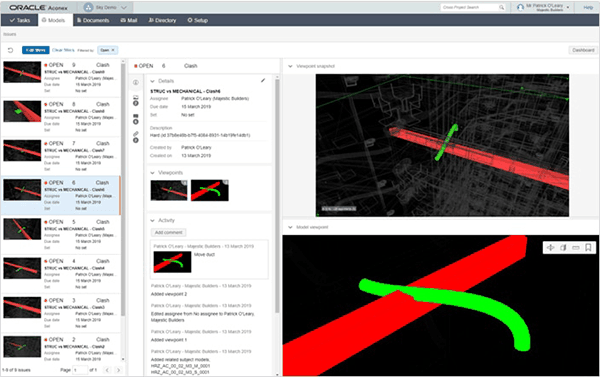Click the refresh issues icon

point(10,50)
